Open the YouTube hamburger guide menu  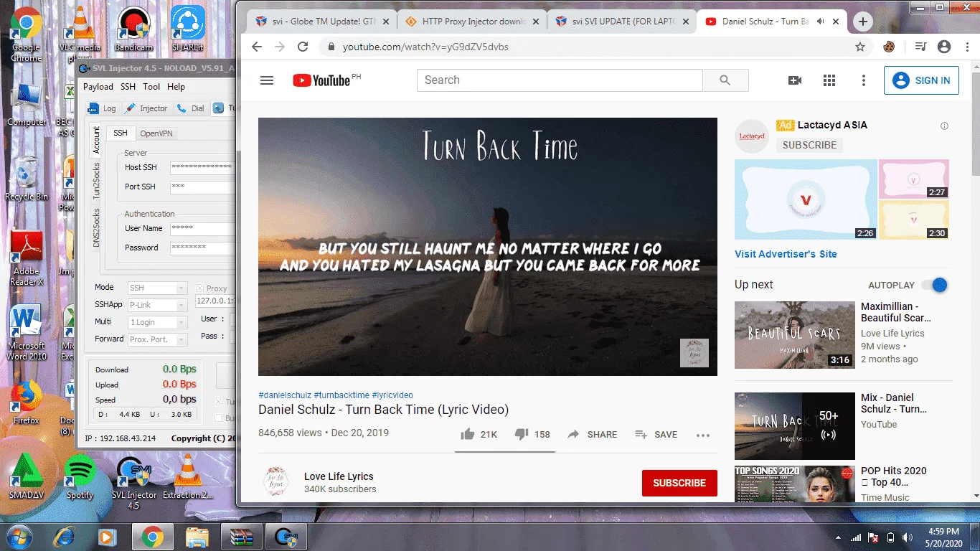coord(267,80)
